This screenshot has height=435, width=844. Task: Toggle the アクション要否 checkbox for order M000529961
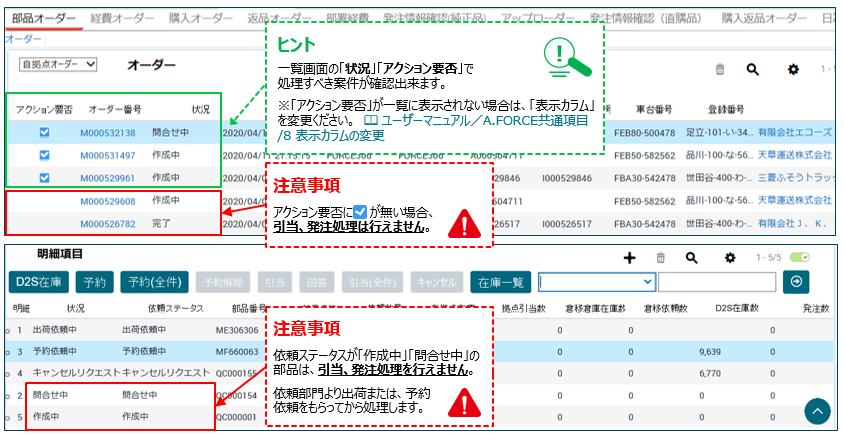pos(44,178)
